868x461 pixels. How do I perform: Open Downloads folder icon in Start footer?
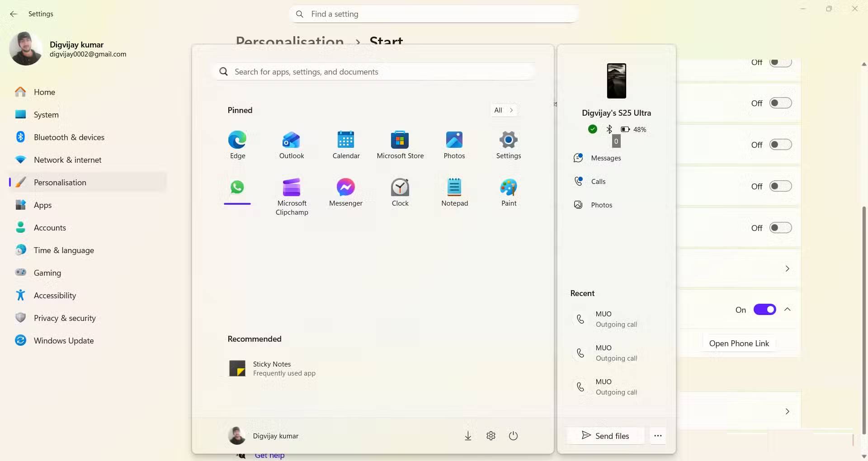point(468,436)
